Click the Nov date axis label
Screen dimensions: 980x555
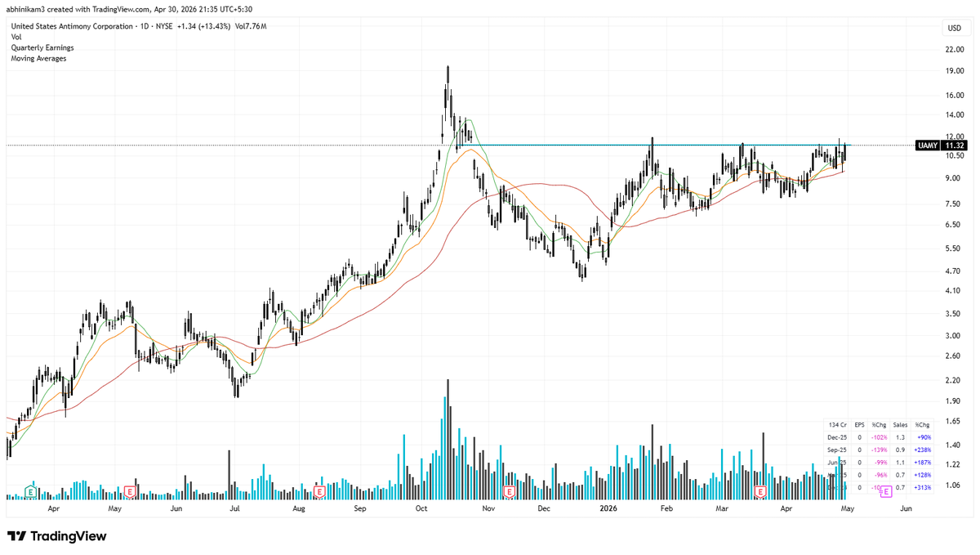point(488,508)
